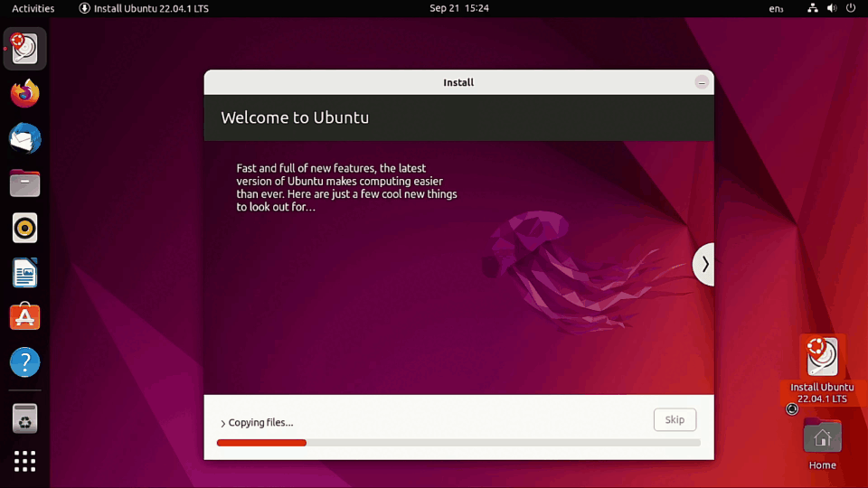Open the Files manager in dock
868x488 pixels.
(x=24, y=183)
